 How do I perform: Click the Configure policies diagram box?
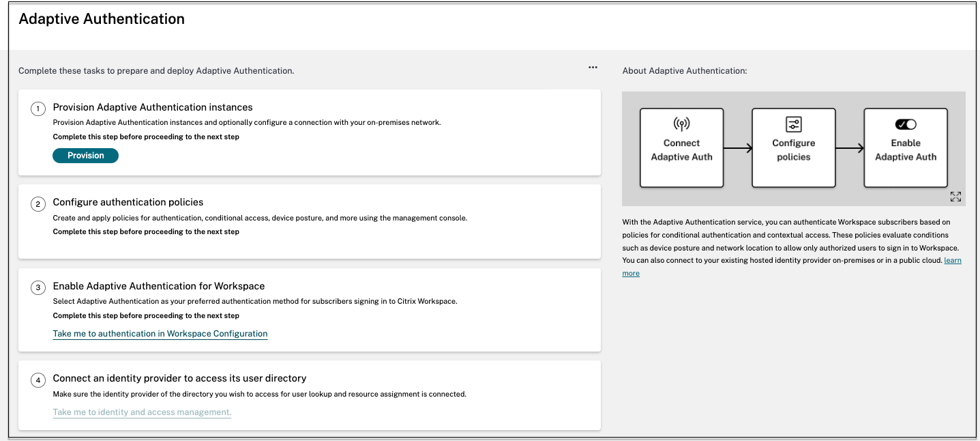pyautogui.click(x=794, y=147)
